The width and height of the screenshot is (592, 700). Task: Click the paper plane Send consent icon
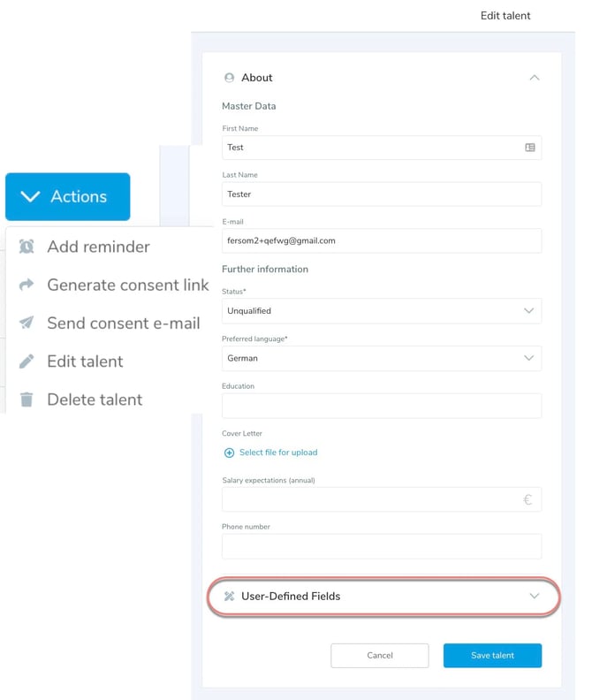[x=27, y=323]
